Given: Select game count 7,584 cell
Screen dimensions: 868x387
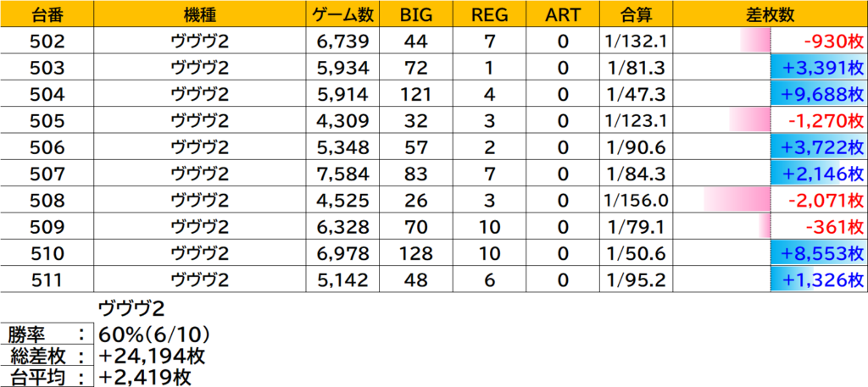Looking at the screenshot, I should pyautogui.click(x=343, y=175).
